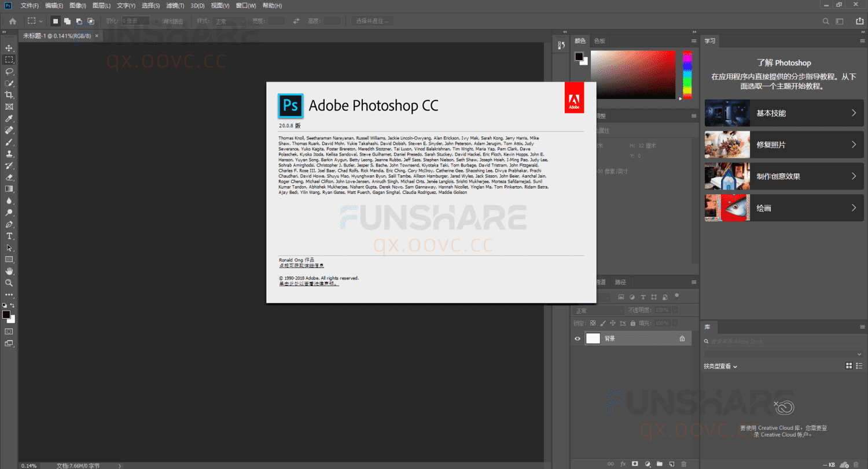Expand the 修复照片 tutorial chevron

(x=854, y=145)
